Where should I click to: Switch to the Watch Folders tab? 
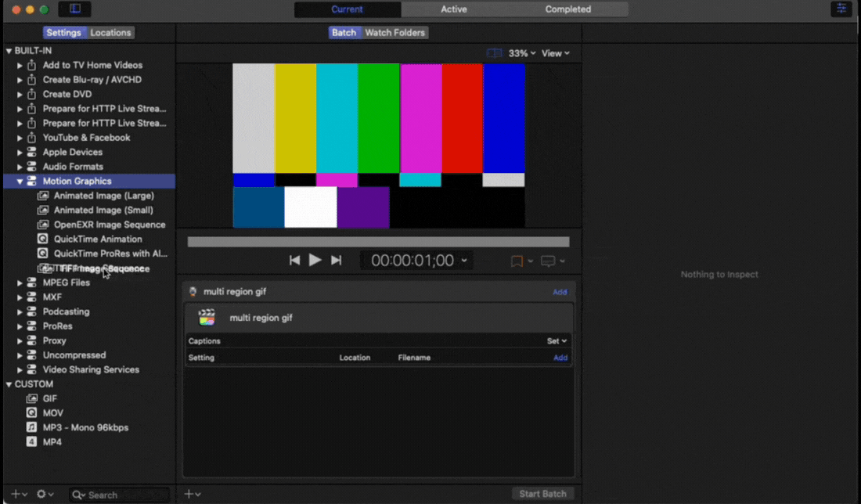394,32
